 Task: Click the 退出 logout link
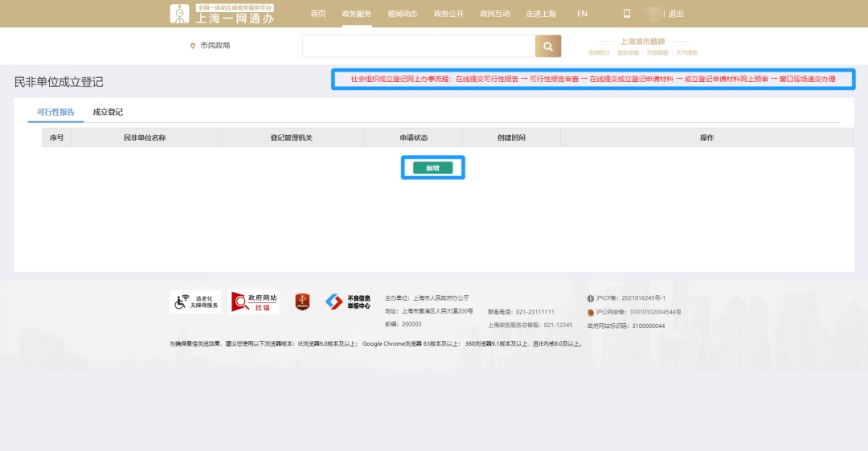676,14
